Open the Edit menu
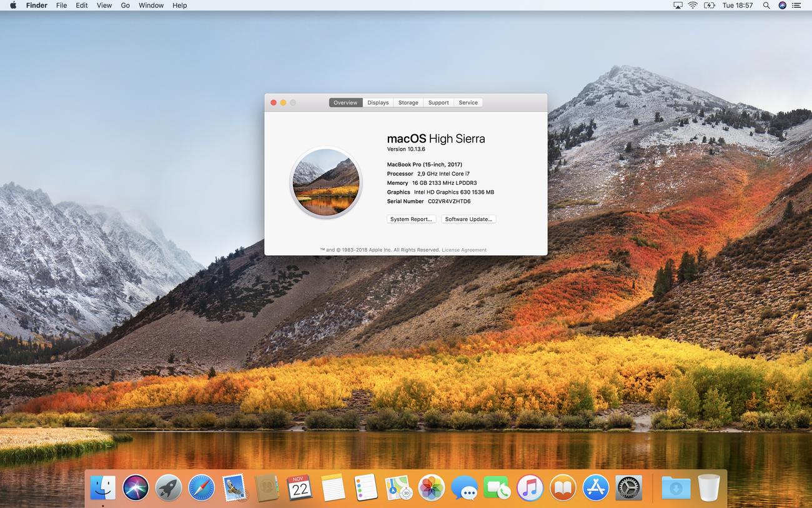The width and height of the screenshot is (812, 508). click(82, 5)
